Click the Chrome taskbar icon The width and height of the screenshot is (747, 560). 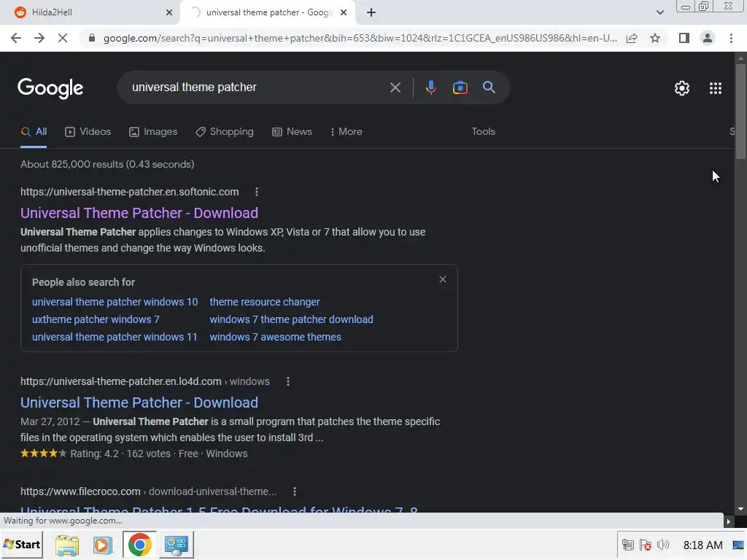tap(139, 545)
